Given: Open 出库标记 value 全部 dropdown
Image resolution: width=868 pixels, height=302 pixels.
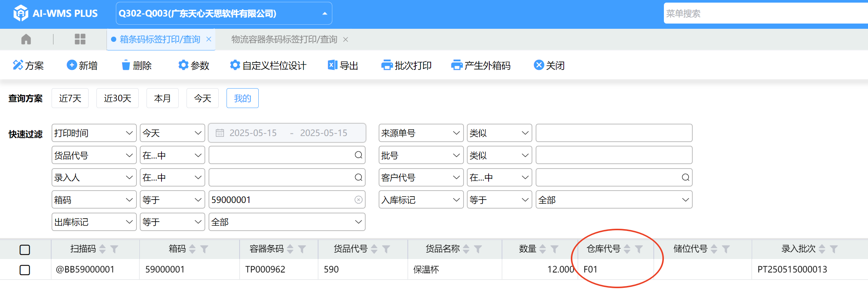Looking at the screenshot, I should (x=287, y=222).
